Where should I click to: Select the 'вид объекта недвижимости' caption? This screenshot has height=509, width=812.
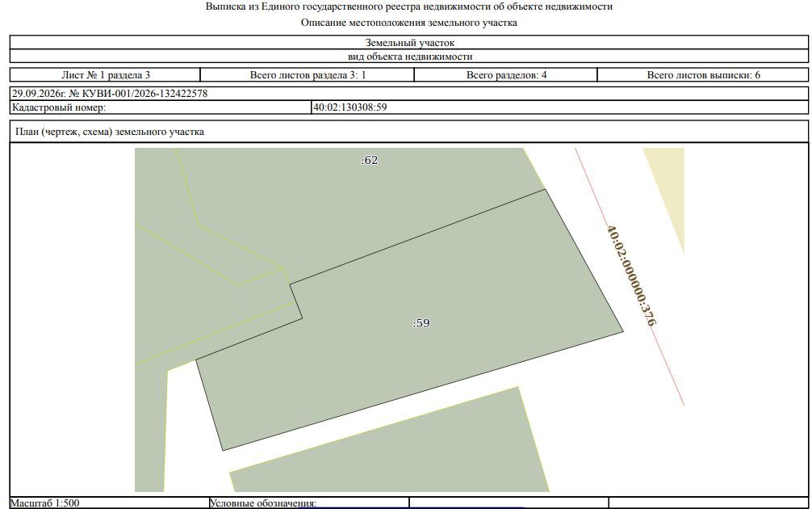(x=409, y=57)
